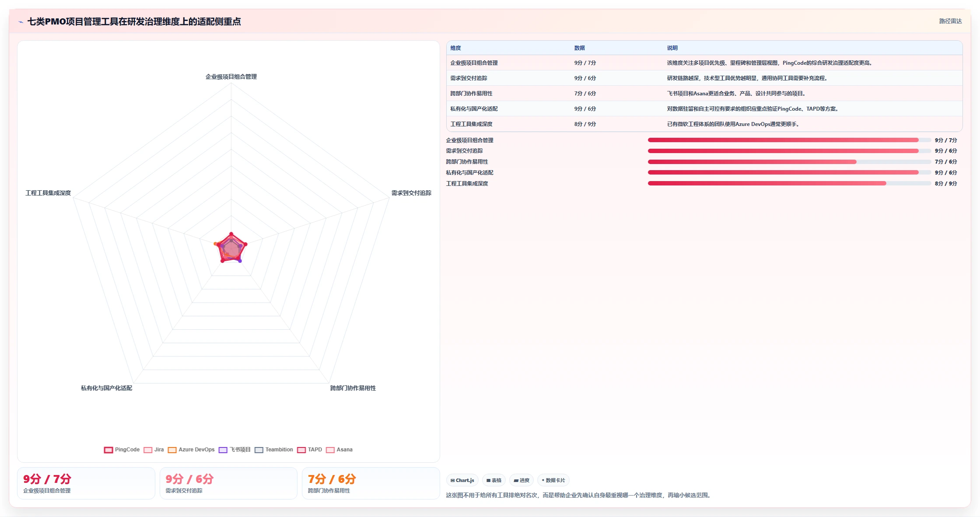Image resolution: width=980 pixels, height=517 pixels.
Task: Click the radar axis label 跨部门协作易用性
Action: [x=353, y=388]
